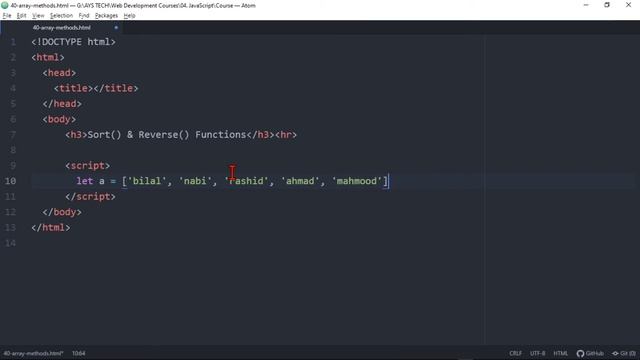Click the closing body tag
Screen dimensions: 640x360
point(62,212)
